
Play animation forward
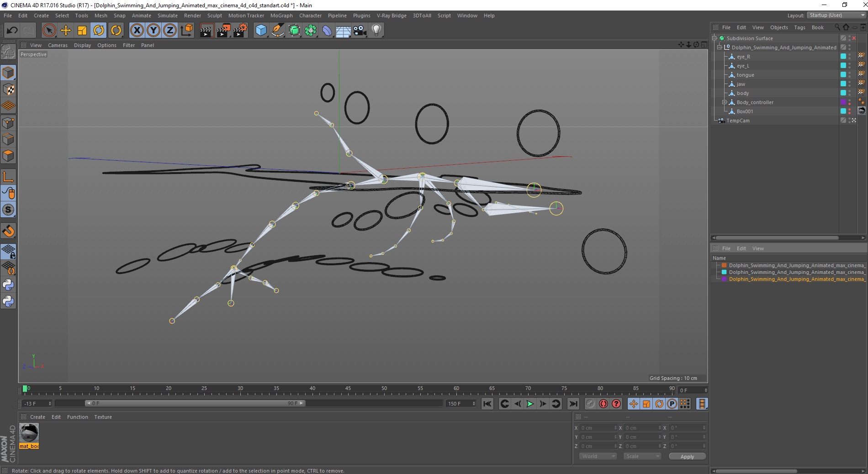pyautogui.click(x=530, y=404)
